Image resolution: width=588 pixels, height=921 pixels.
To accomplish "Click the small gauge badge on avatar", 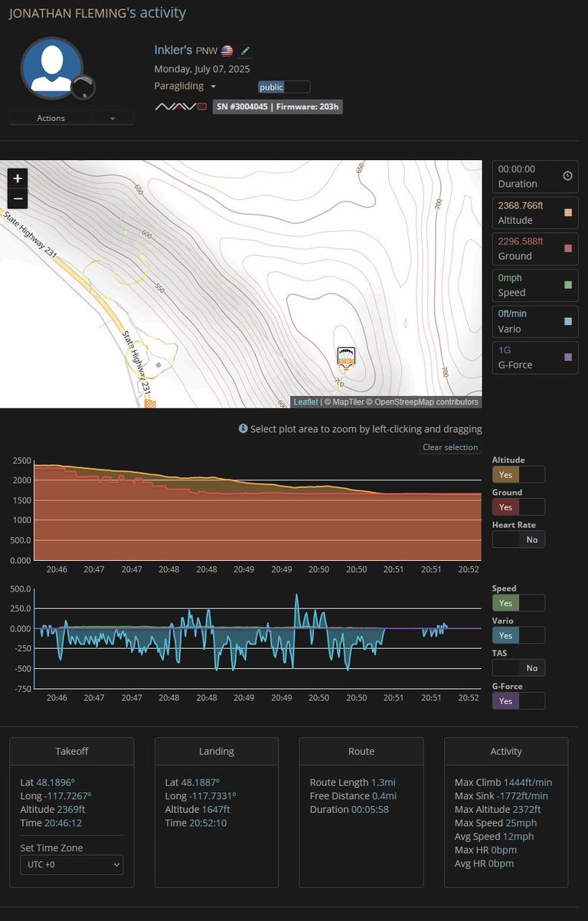I will pyautogui.click(x=83, y=87).
